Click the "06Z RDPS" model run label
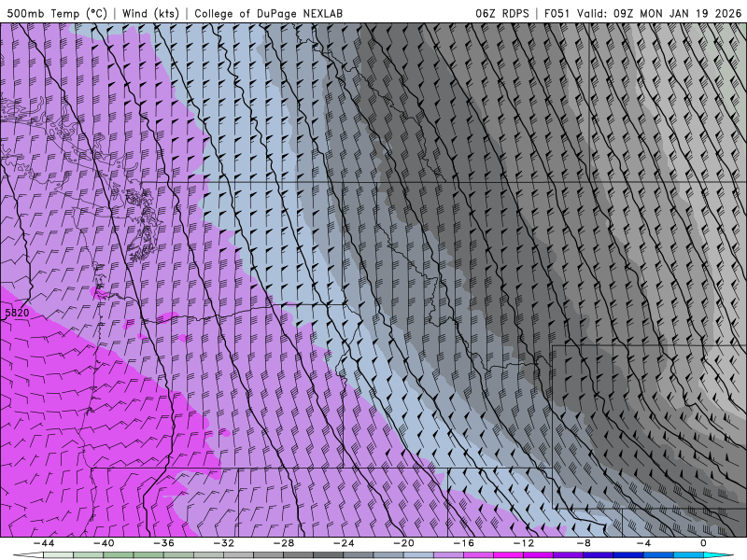The height and width of the screenshot is (560, 747). [x=502, y=13]
